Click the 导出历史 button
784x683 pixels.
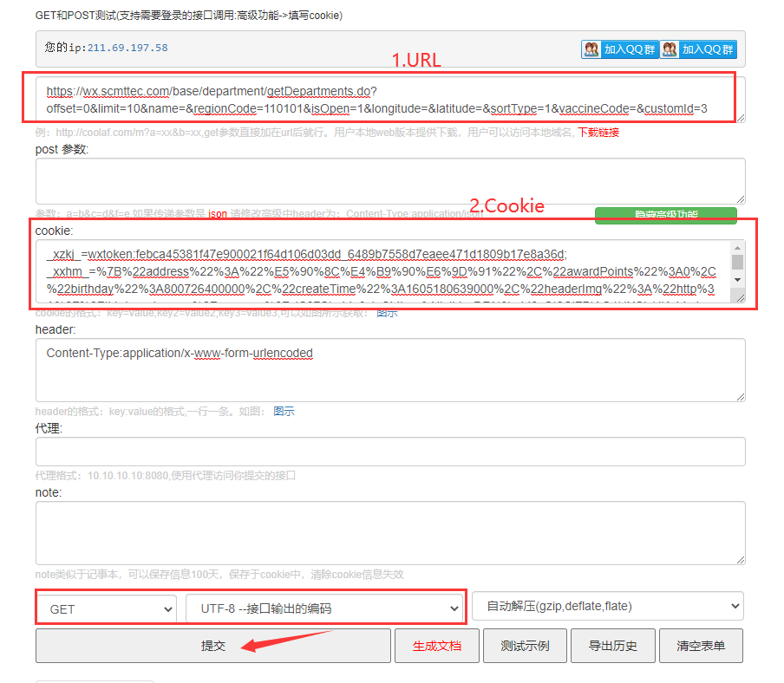pos(613,646)
